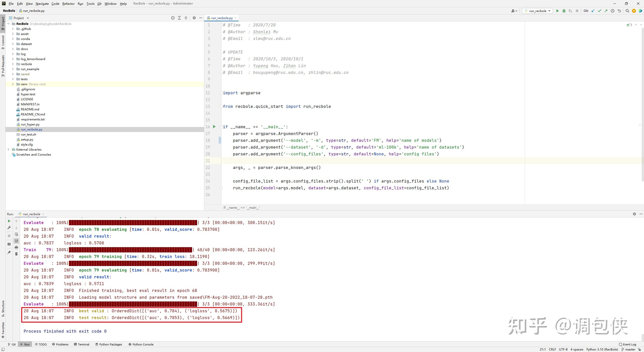Clear run console with trash icon
Viewport: 644px width, 352px height.
(x=16, y=254)
